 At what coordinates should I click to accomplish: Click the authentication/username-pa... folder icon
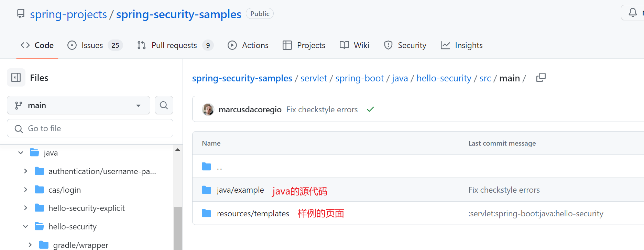(40, 171)
